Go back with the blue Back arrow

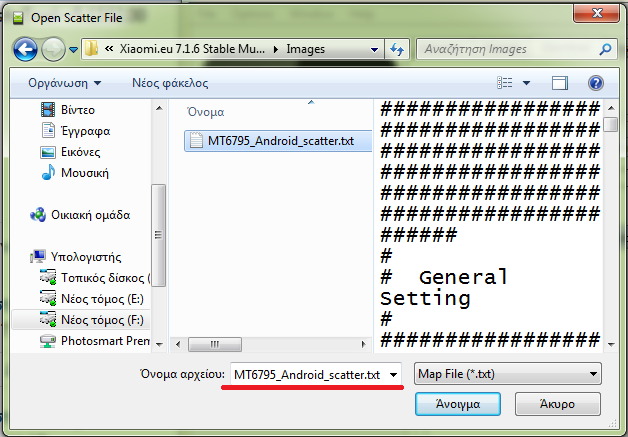[x=25, y=49]
